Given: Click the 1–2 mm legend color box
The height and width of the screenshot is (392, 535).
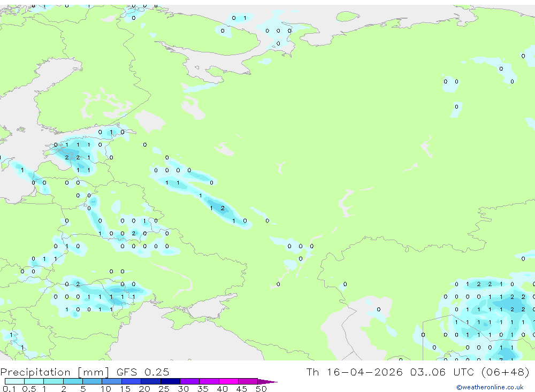Looking at the screenshot, I should click(53, 381).
